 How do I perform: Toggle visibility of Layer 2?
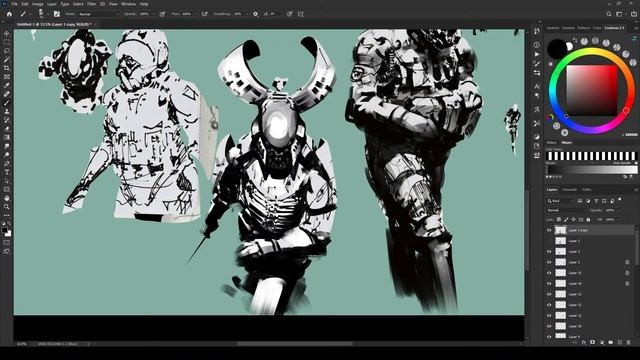click(549, 251)
